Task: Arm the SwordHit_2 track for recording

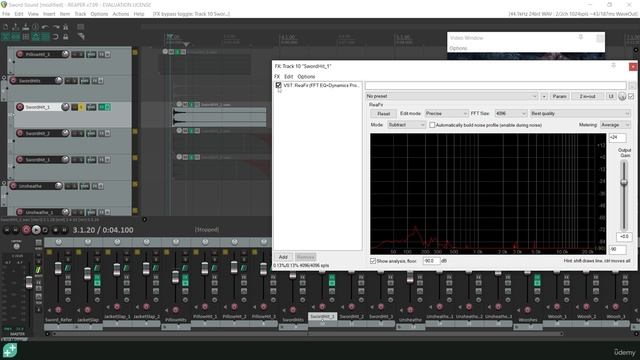Action: point(20,133)
